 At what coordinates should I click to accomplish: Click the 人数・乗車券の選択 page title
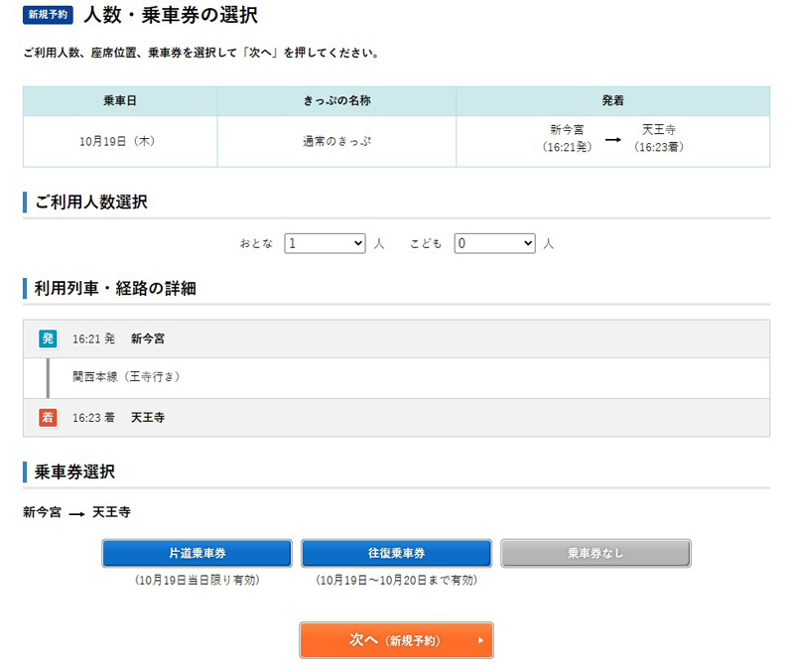171,15
